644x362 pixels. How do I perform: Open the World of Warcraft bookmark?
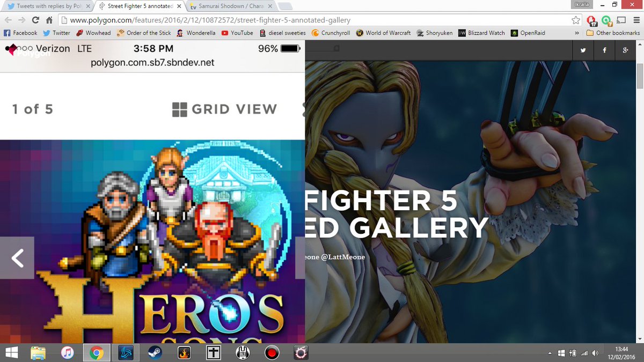(x=383, y=33)
